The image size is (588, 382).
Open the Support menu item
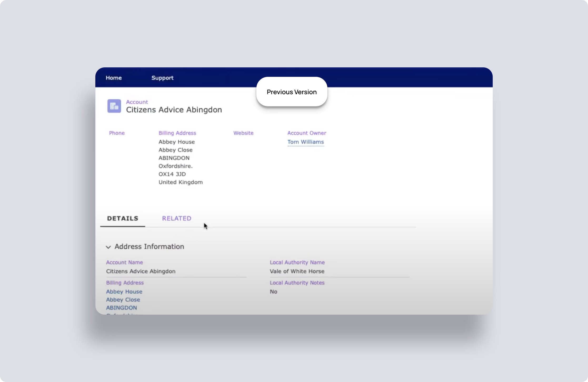(x=162, y=78)
